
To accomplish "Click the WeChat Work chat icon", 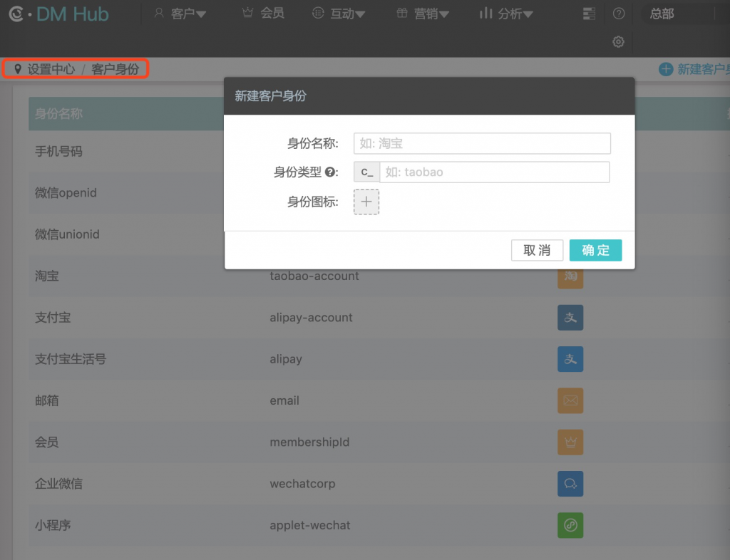I will 570,484.
